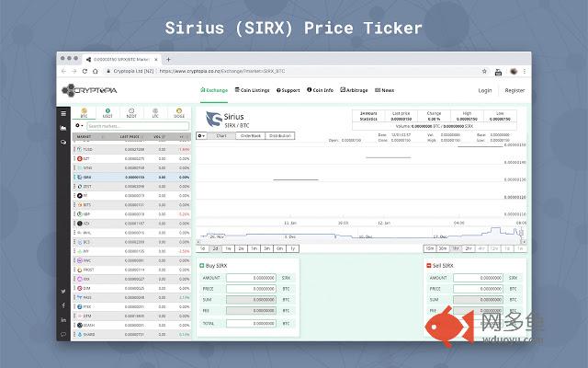Click the chart navigator scrollbar right arrow
Viewport: 588px width, 368px height.
click(x=524, y=242)
